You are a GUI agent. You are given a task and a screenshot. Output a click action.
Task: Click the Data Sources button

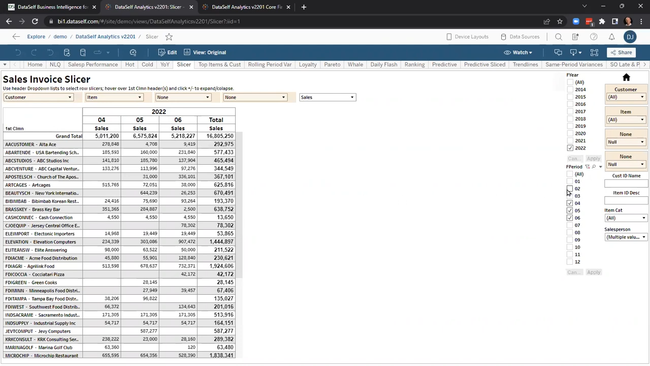pos(520,37)
